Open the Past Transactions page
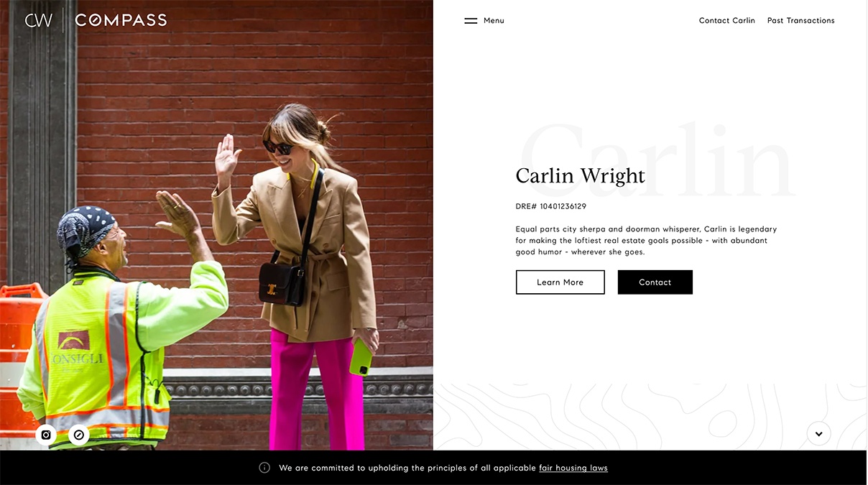 [801, 21]
